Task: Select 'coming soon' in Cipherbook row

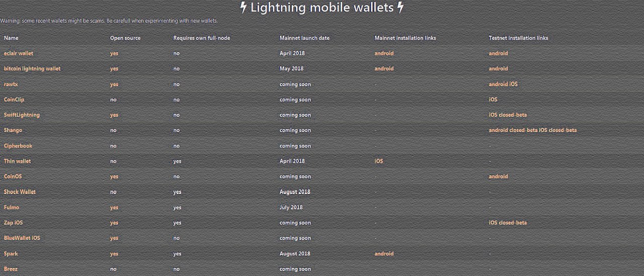Action: click(295, 146)
